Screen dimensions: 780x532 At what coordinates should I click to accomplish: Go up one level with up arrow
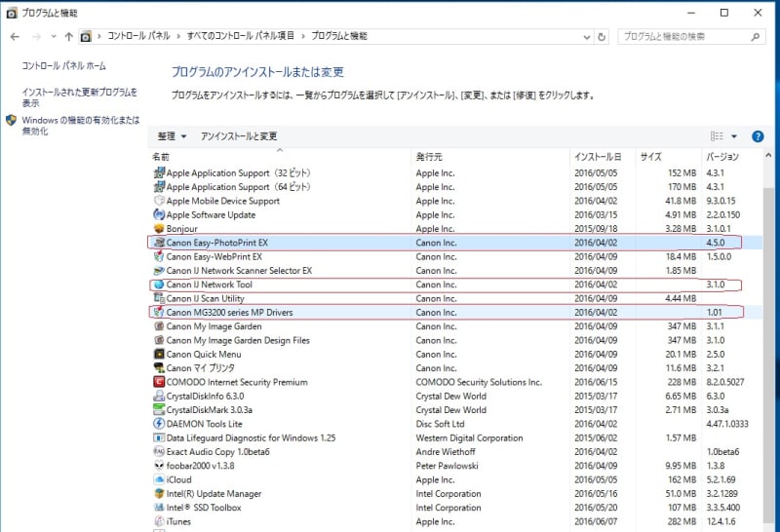(x=68, y=36)
